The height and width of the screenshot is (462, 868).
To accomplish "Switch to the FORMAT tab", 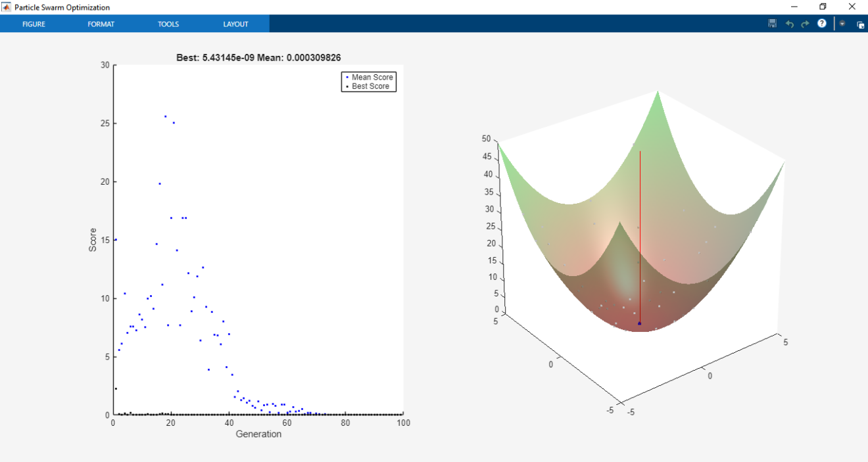I will [x=101, y=24].
